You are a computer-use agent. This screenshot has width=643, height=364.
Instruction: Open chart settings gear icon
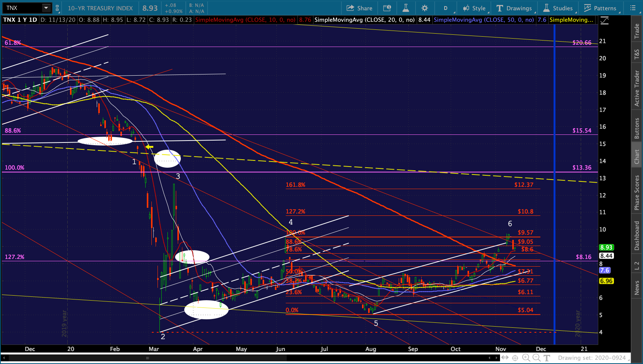(425, 8)
